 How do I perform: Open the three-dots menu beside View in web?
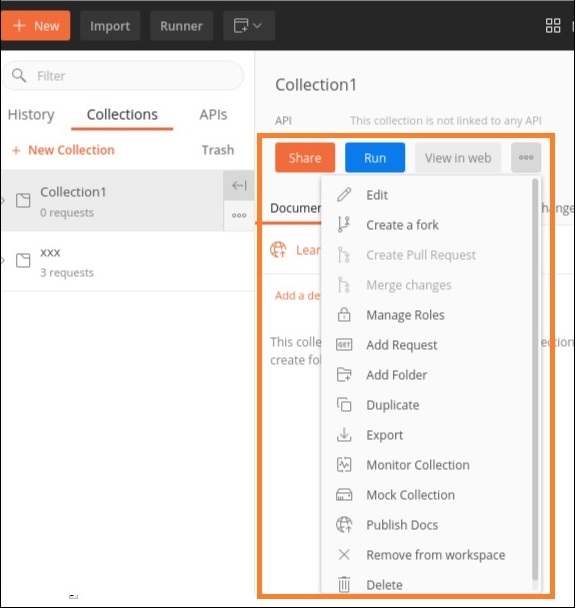tap(526, 158)
